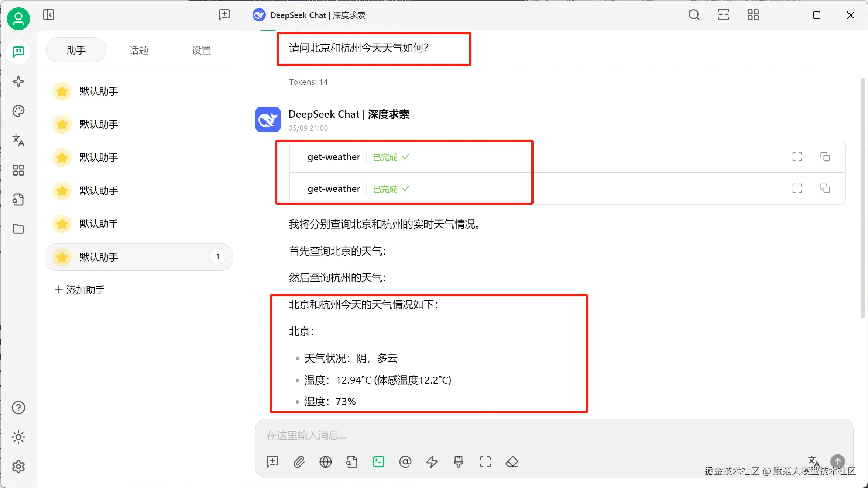The image size is (868, 488).
Task: Expand second get-weather tool call row
Action: click(x=334, y=189)
